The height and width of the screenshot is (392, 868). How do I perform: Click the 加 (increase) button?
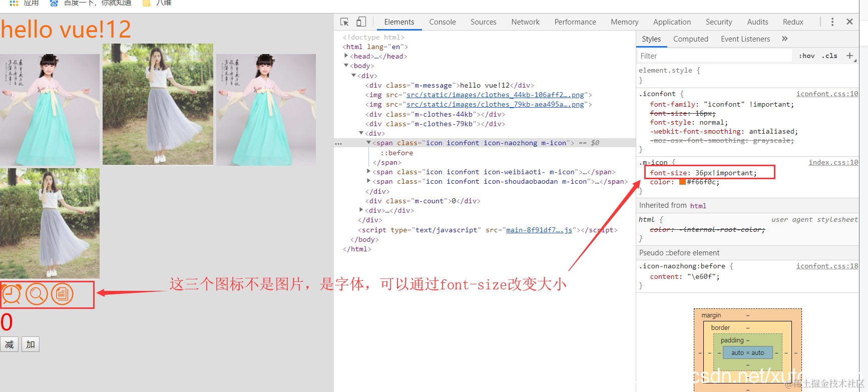tap(31, 344)
